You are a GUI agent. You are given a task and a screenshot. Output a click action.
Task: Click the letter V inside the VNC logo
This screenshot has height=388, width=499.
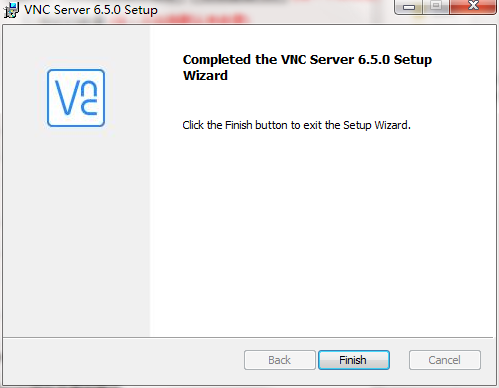[x=68, y=98]
